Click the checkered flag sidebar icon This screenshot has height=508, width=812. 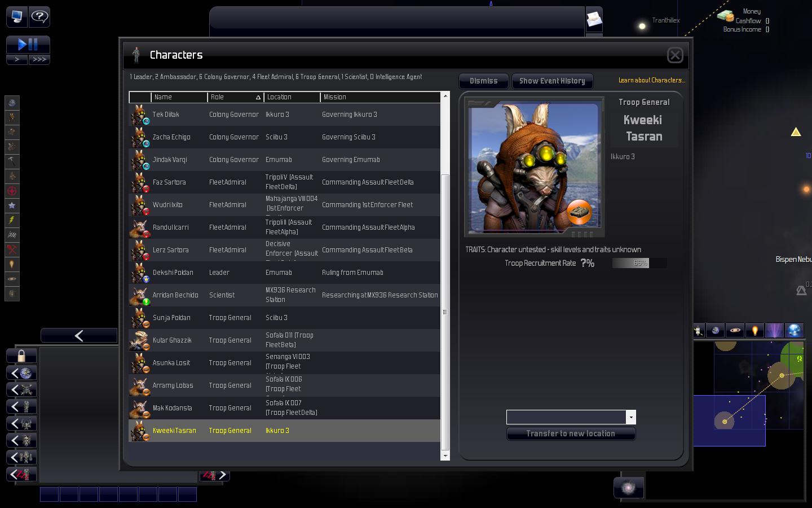(12, 235)
